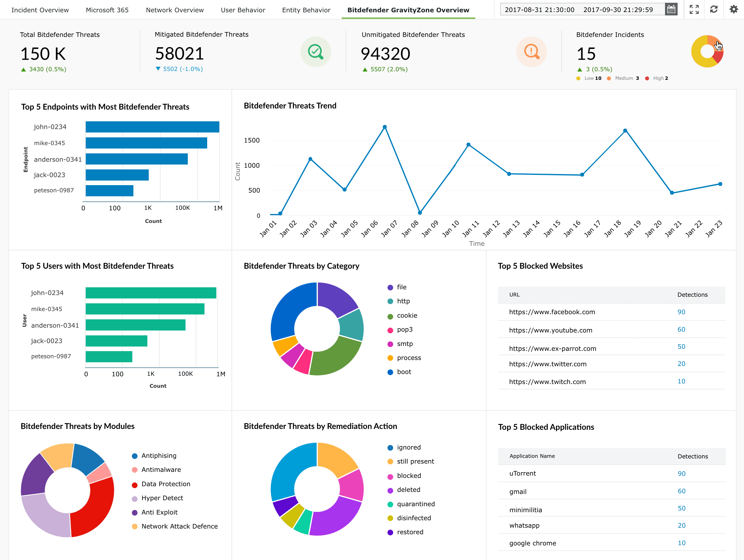
Task: Toggle the disinfected legend entry
Action: pyautogui.click(x=409, y=518)
